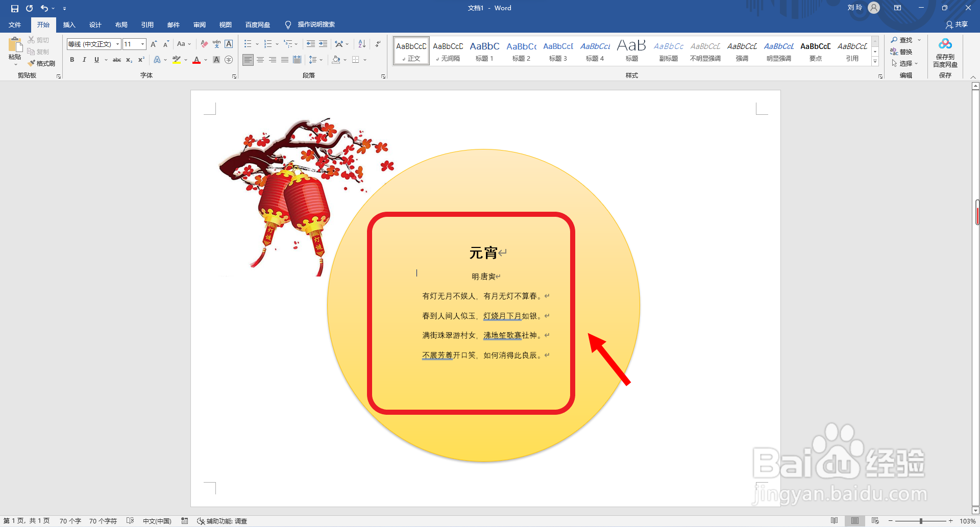
Task: Apply the 标题 1 heading style
Action: click(484, 51)
